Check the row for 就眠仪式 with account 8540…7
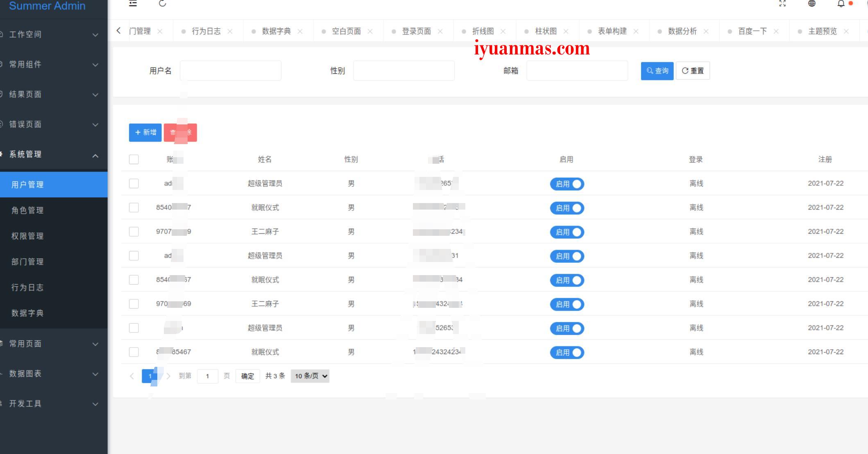 click(134, 208)
